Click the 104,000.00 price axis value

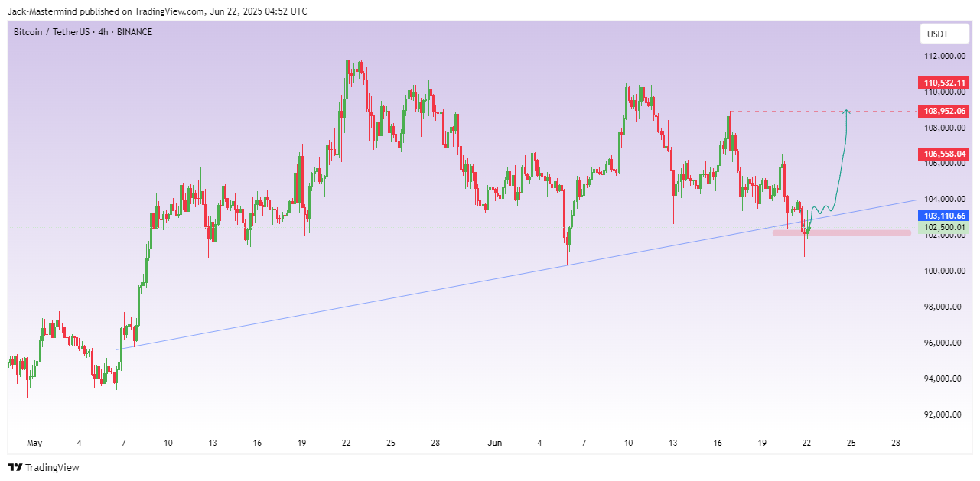tap(946, 200)
